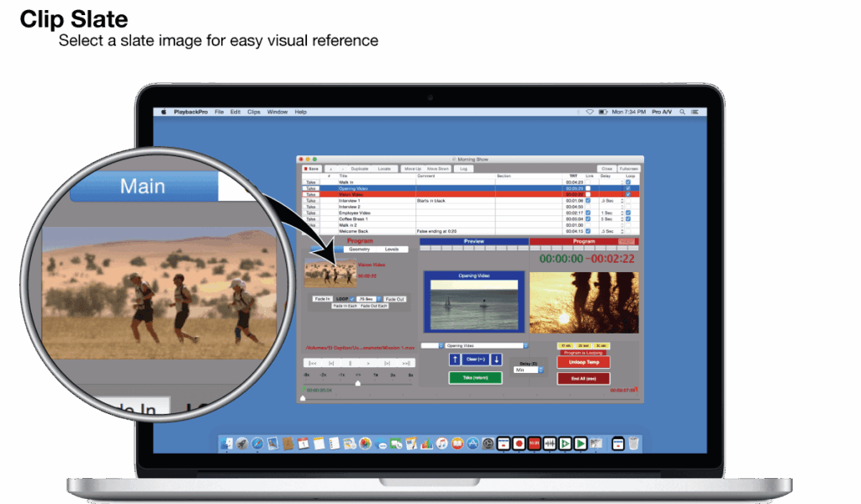
Task: Click the End All (esc) button
Action: 584,378
